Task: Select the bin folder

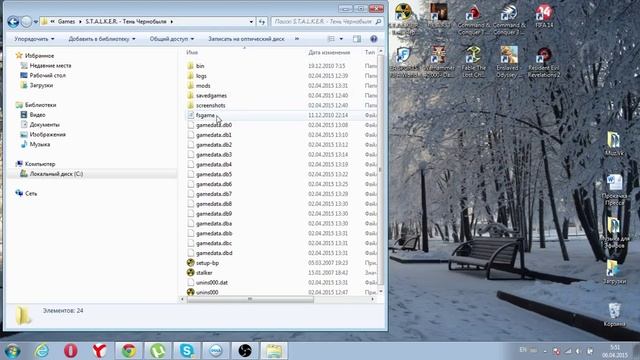Action: pos(200,66)
